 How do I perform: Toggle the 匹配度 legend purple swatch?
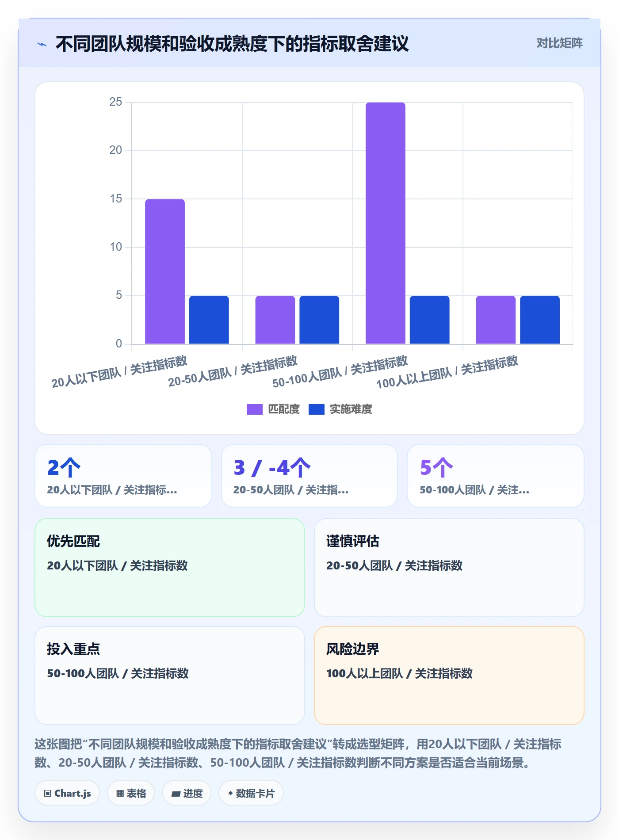point(254,409)
